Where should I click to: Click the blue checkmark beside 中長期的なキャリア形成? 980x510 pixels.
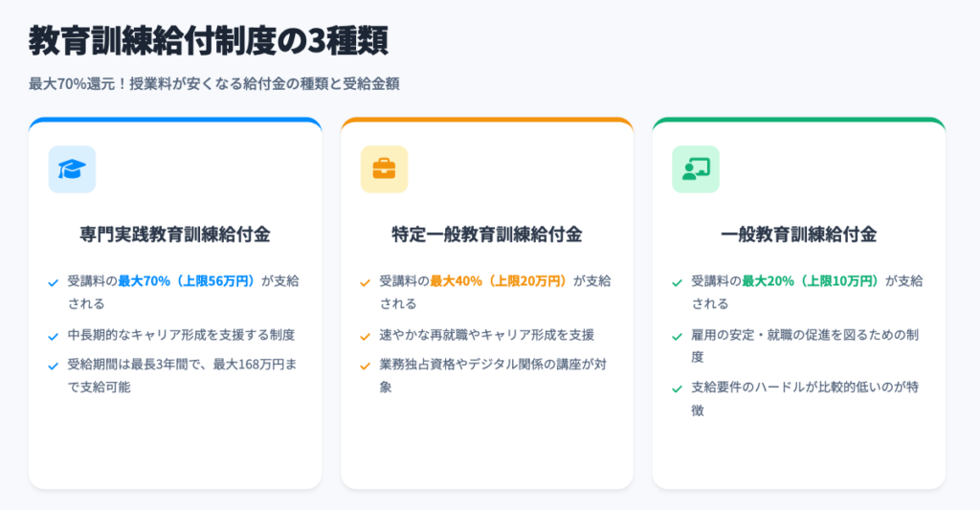[54, 336]
